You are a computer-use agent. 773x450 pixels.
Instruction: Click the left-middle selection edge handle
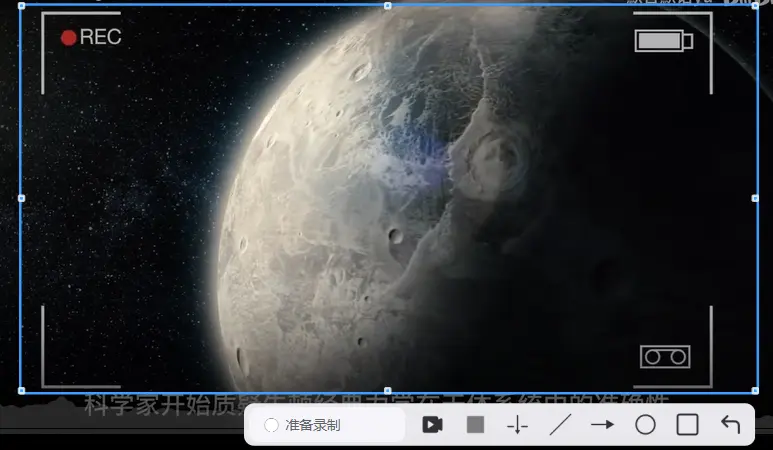tap(21, 198)
